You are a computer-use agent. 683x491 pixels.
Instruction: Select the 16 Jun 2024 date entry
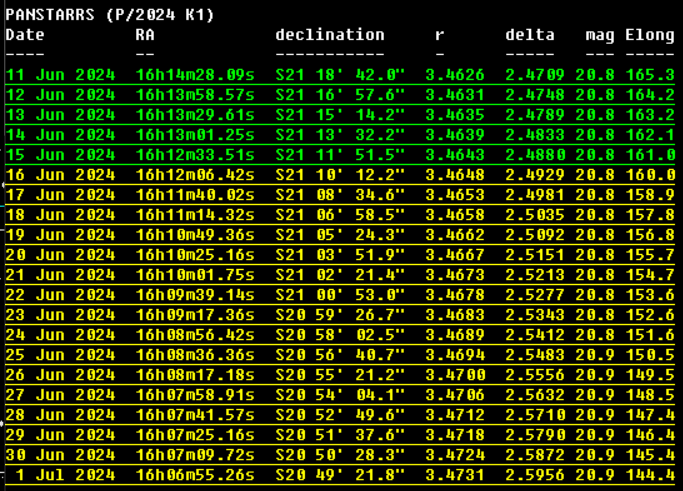(60, 174)
